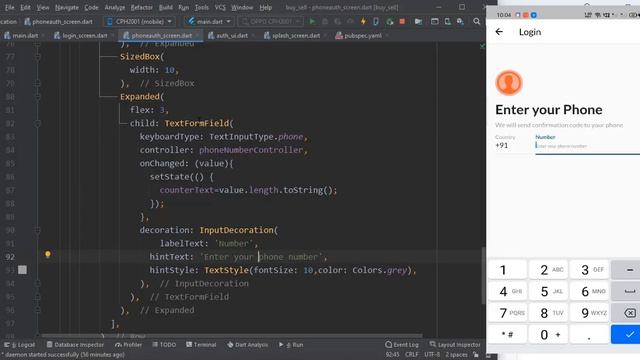Click phoneNumberController on line 84

[x=251, y=150]
